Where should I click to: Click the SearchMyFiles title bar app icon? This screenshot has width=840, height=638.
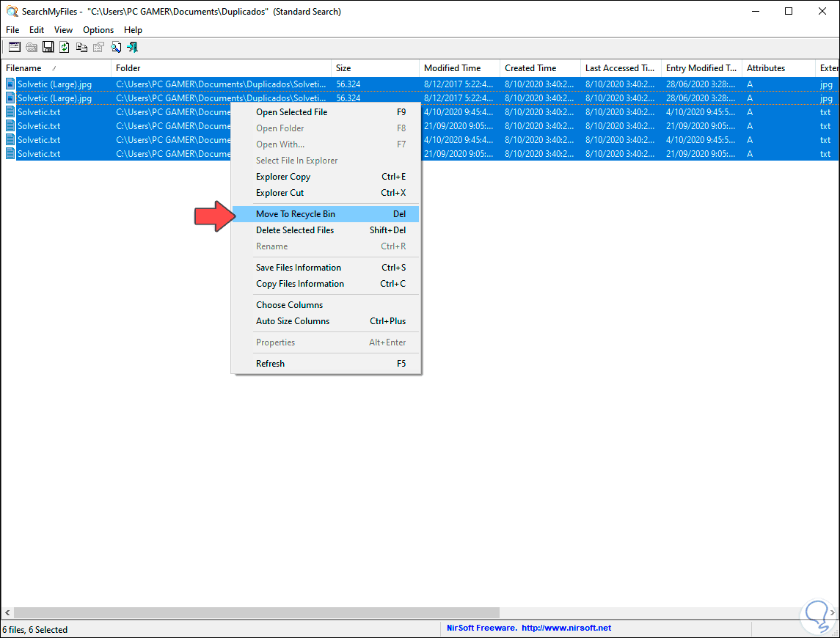(x=12, y=11)
